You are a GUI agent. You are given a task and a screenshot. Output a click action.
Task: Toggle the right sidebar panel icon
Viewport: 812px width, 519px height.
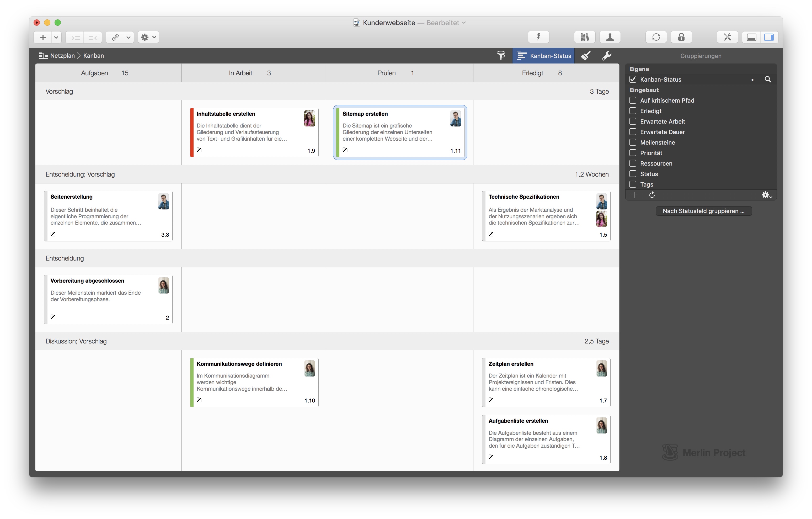pos(769,37)
